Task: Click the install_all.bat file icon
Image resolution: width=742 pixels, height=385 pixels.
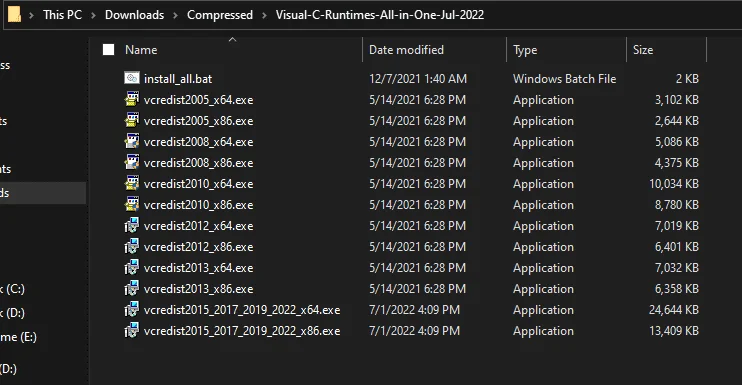Action: click(132, 78)
